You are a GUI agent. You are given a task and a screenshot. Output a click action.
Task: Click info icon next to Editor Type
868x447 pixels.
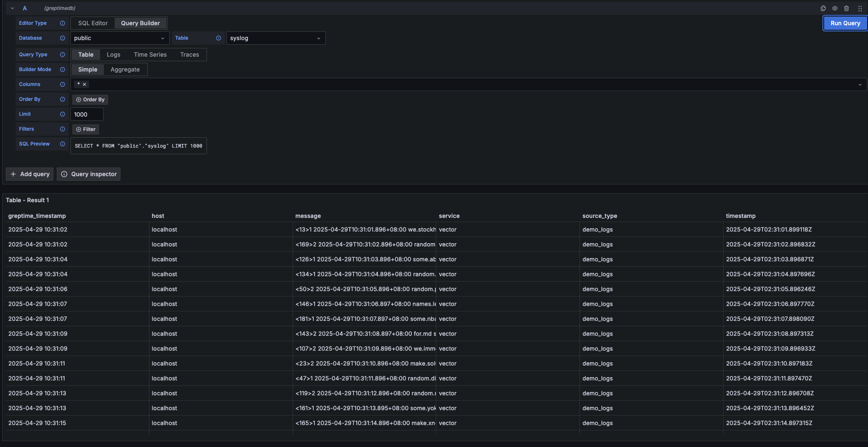tap(63, 23)
